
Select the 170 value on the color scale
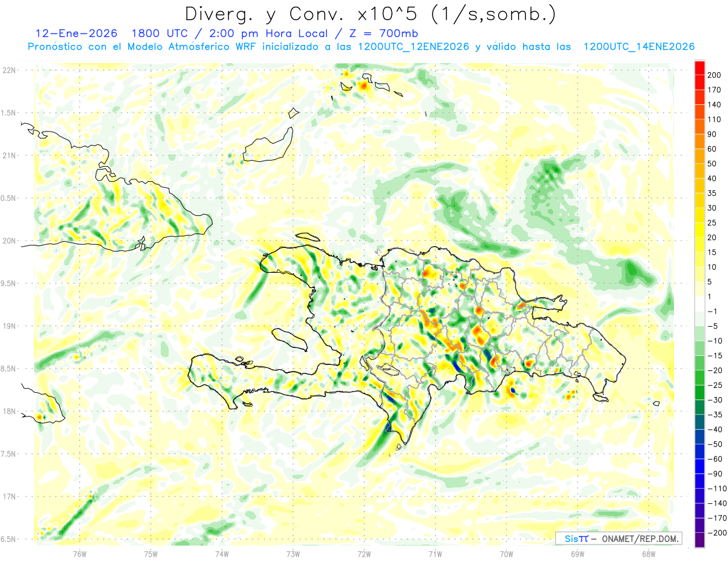[715, 90]
